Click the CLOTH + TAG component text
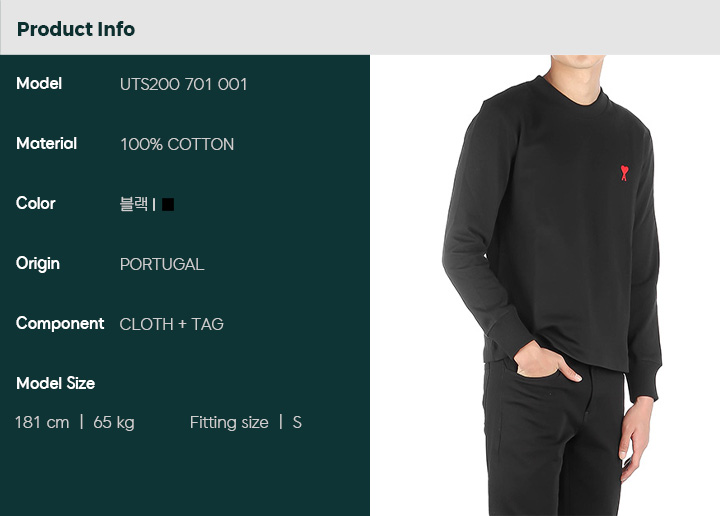This screenshot has height=516, width=720. 171,325
